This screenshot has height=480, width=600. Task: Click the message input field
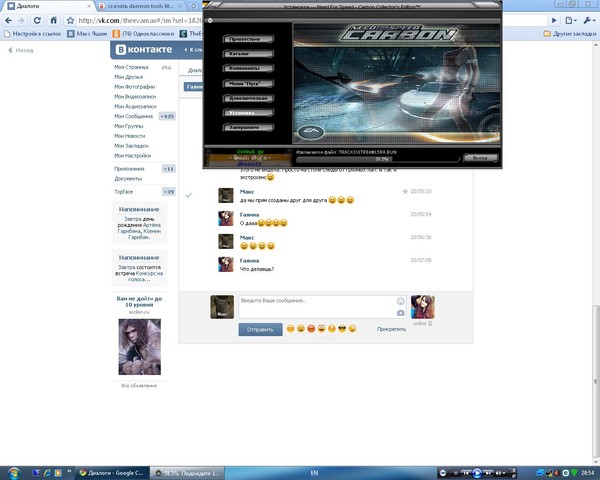click(322, 307)
